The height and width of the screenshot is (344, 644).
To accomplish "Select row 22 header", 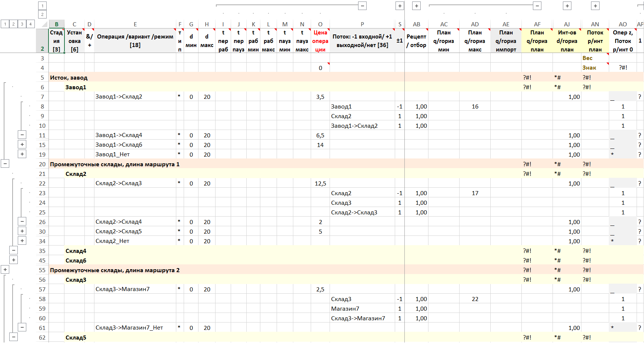I will tap(42, 183).
